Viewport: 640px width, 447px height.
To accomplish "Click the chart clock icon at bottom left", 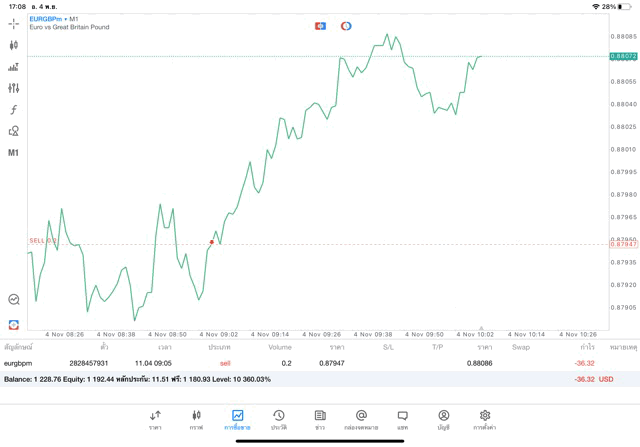I will [x=13, y=299].
